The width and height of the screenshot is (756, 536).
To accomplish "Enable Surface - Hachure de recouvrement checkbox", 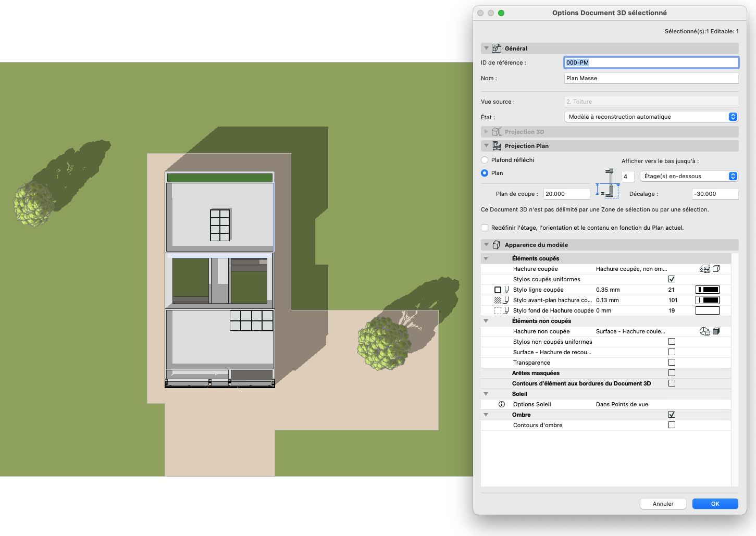I will point(672,352).
